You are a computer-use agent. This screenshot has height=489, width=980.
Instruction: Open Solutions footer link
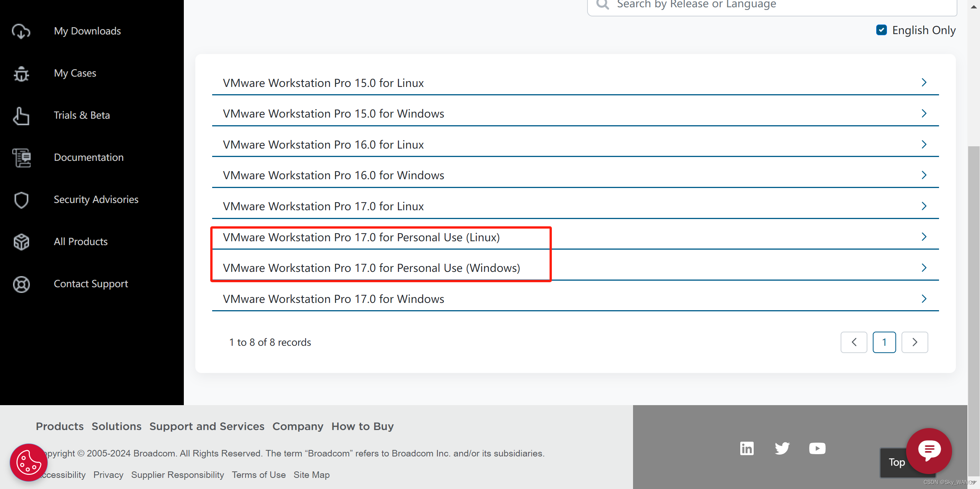pos(116,426)
